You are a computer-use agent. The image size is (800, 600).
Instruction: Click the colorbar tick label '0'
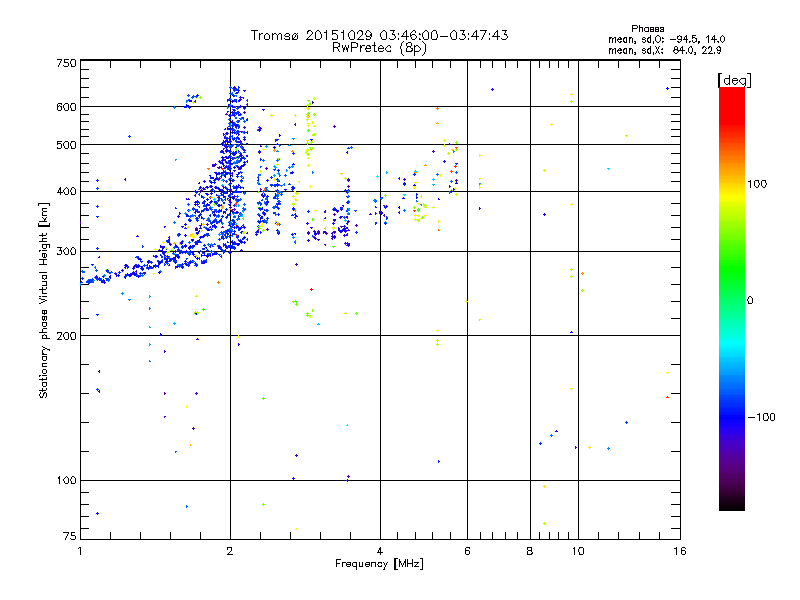coord(749,300)
